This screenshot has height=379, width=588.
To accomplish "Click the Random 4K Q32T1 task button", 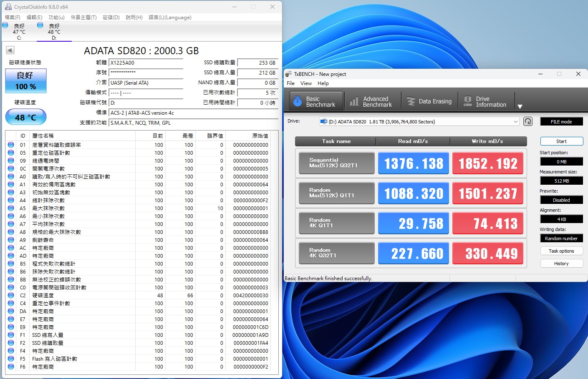I will point(337,253).
